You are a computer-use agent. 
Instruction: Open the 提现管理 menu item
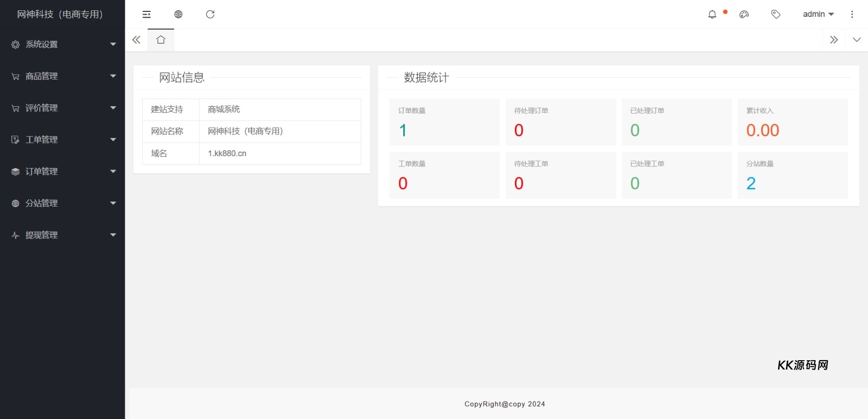(62, 235)
